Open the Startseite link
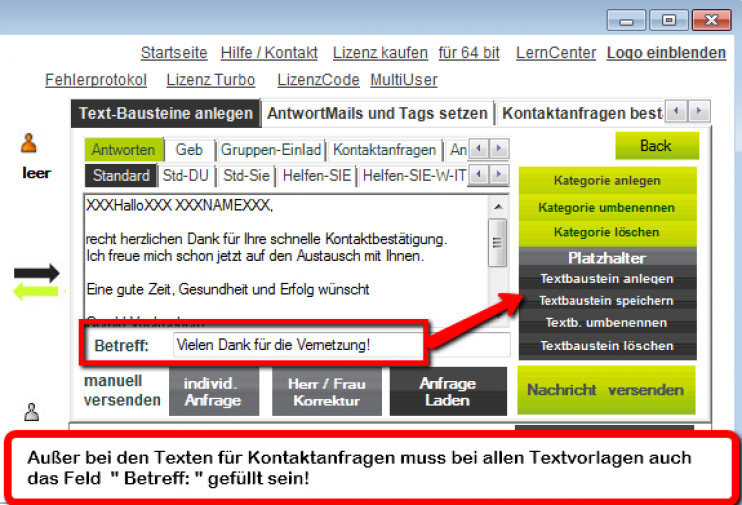The image size is (742, 505). coord(174,53)
